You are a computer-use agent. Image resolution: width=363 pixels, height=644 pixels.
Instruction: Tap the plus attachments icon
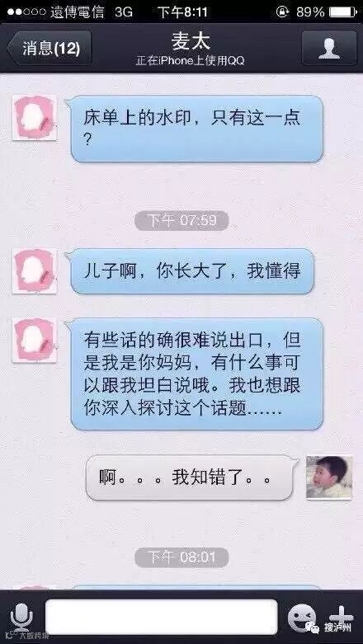coord(341,618)
